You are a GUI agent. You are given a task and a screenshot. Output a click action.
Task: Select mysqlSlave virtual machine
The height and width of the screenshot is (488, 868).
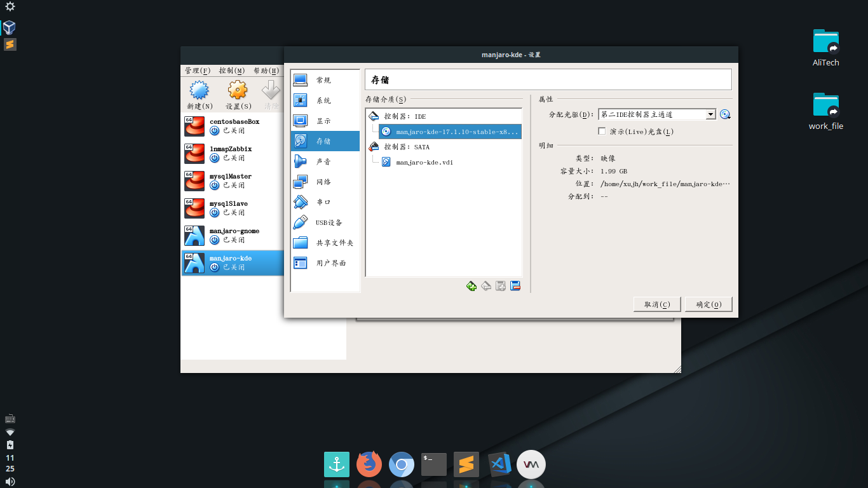click(x=233, y=208)
